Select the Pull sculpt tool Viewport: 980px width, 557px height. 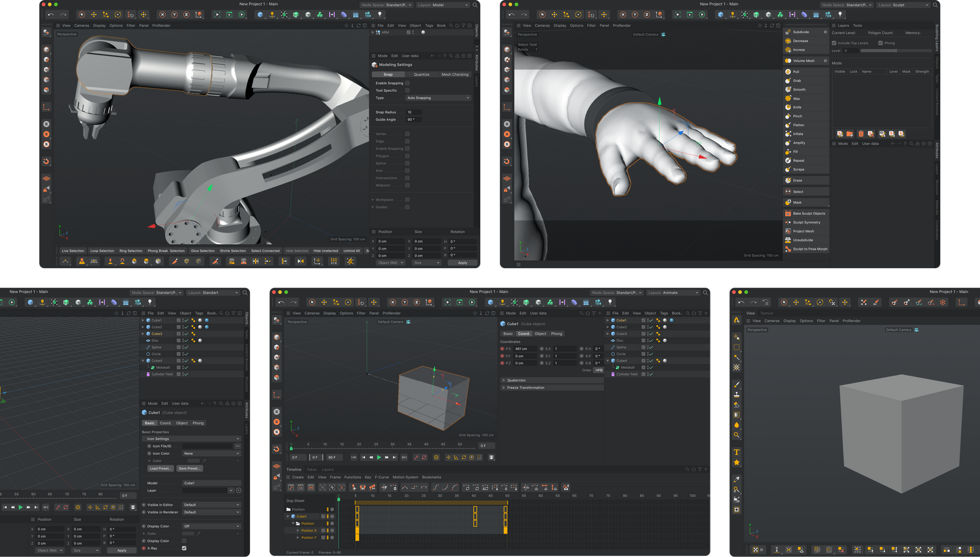(796, 72)
